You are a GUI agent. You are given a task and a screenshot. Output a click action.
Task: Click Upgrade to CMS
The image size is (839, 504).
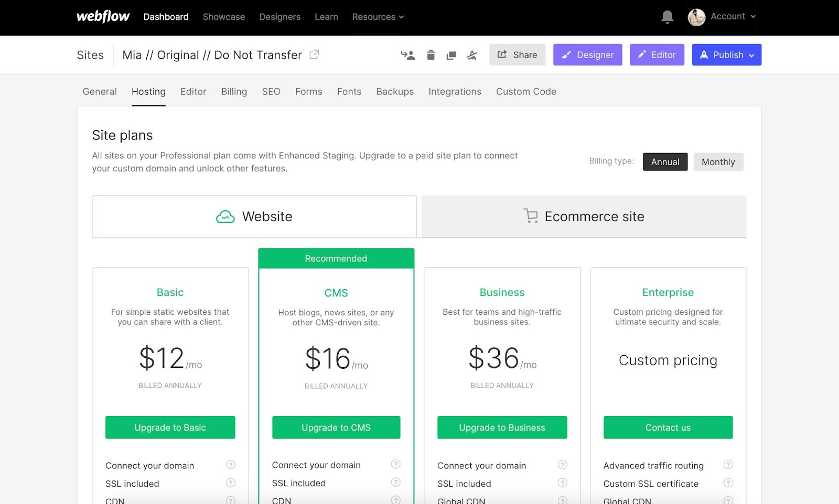[x=336, y=428]
